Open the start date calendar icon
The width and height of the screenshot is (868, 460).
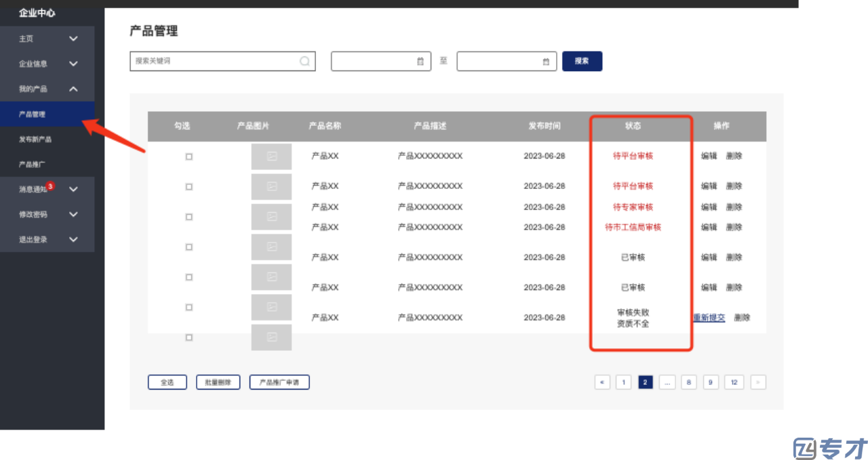pyautogui.click(x=420, y=62)
